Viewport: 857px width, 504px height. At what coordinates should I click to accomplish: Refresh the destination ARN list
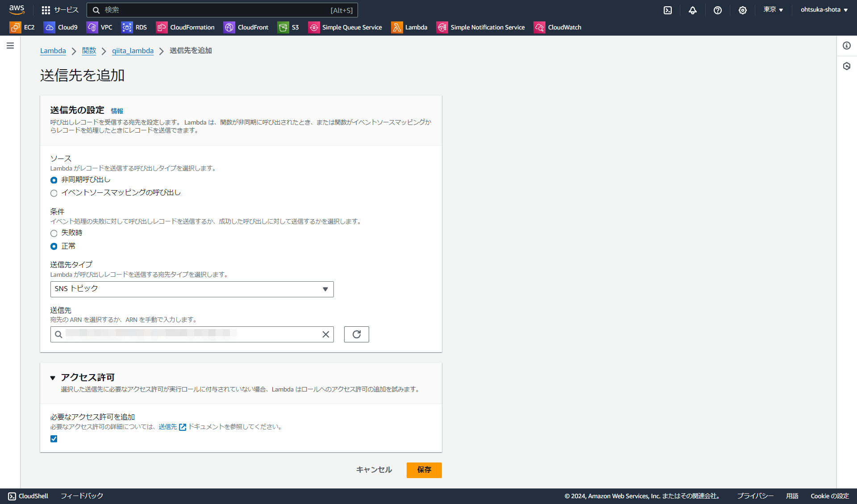[x=356, y=334]
